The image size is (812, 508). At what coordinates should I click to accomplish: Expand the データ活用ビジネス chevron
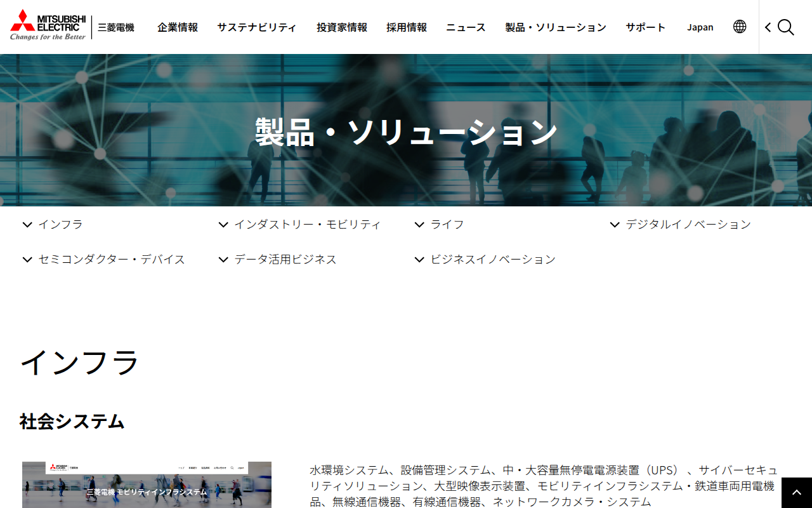223,259
